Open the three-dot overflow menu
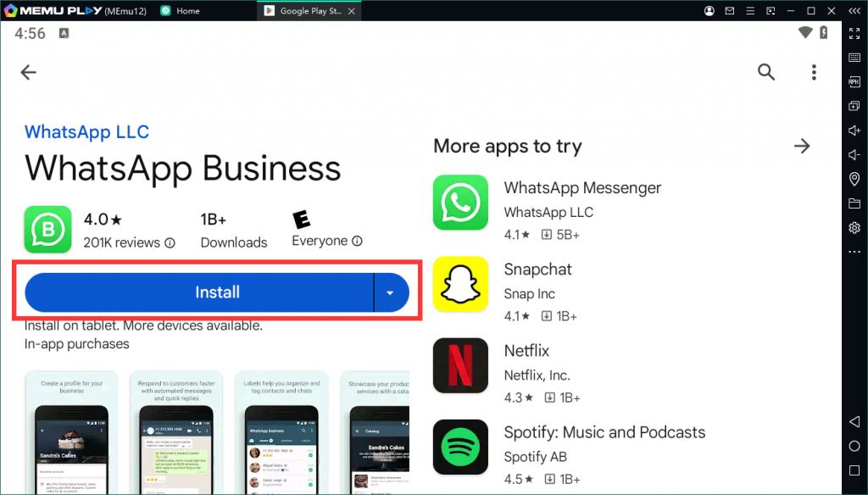 click(x=814, y=72)
